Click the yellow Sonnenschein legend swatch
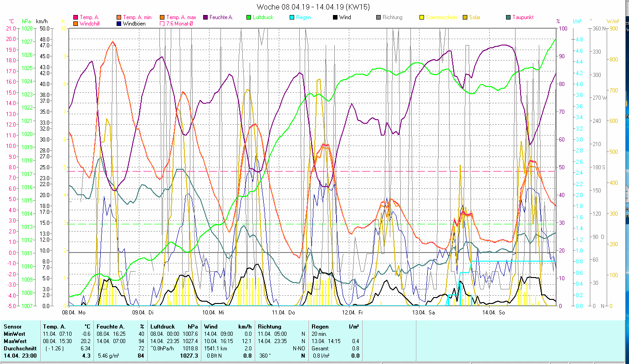The width and height of the screenshot is (629, 364). [x=422, y=18]
